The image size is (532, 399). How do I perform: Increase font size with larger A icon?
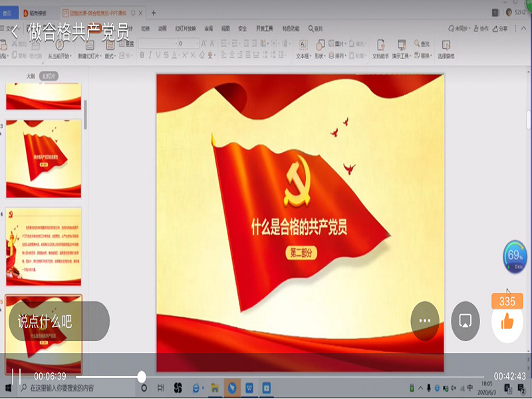coord(204,43)
